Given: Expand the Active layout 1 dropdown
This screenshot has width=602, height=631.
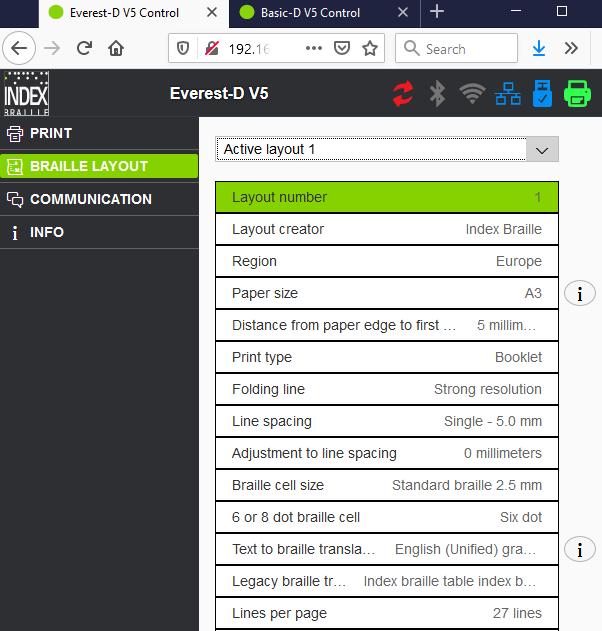Looking at the screenshot, I should pos(387,149).
